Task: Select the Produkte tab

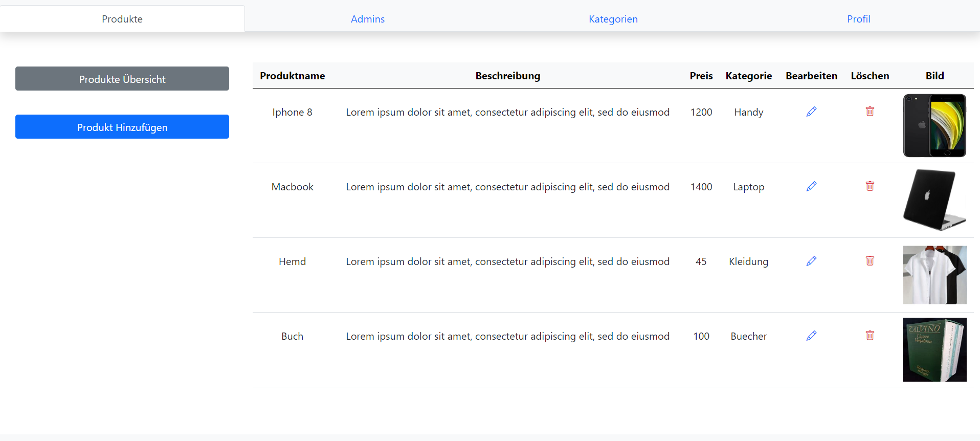Action: pyautogui.click(x=122, y=19)
